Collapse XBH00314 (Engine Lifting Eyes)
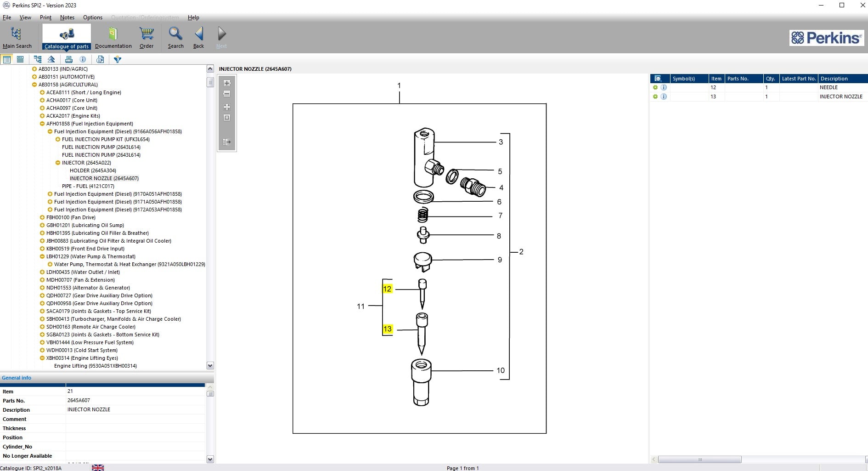The width and height of the screenshot is (868, 471). [x=42, y=358]
